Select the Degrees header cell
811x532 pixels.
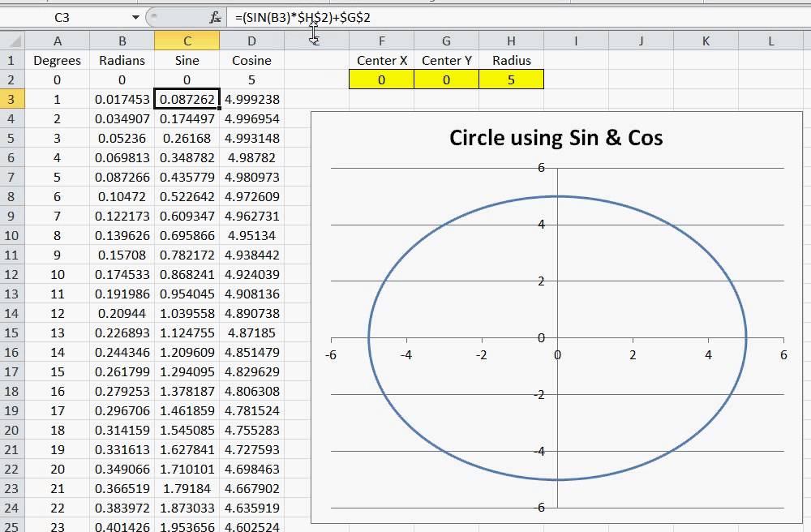(57, 61)
